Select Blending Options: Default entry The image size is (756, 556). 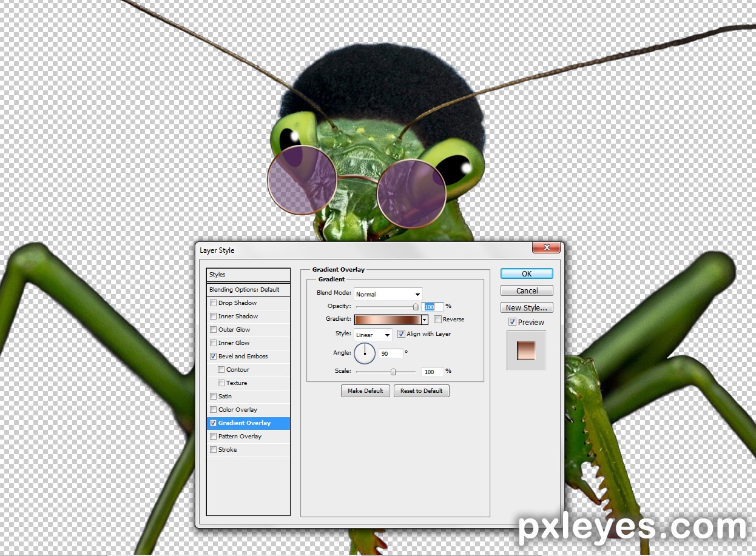248,290
